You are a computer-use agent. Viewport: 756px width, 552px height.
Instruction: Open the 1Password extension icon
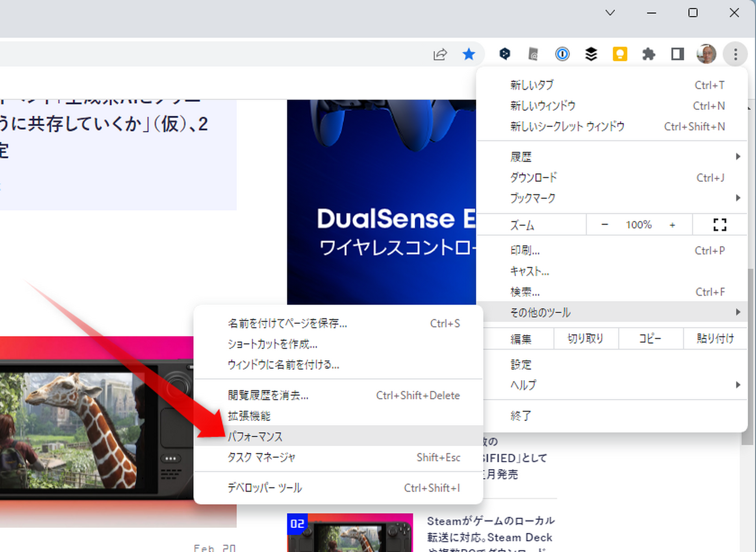(x=562, y=54)
